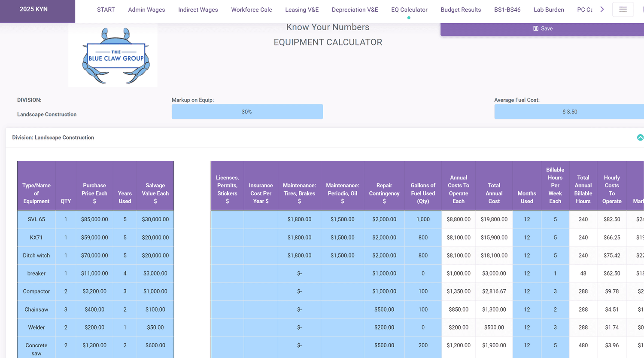Edit SVL 65 salvage value $30,000.00

click(x=155, y=220)
